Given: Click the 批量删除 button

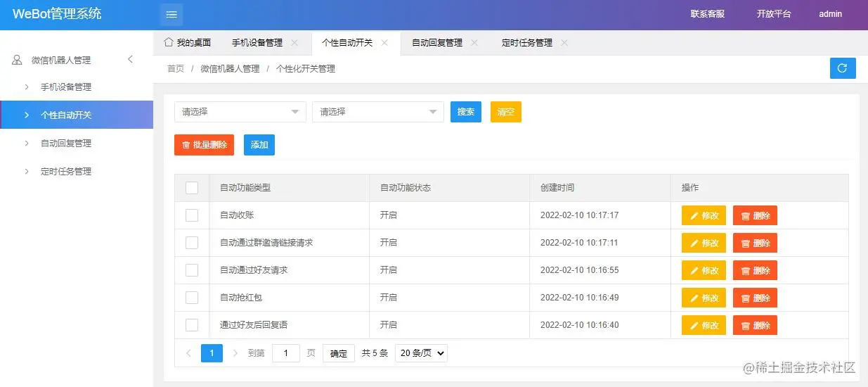Looking at the screenshot, I should 204,145.
